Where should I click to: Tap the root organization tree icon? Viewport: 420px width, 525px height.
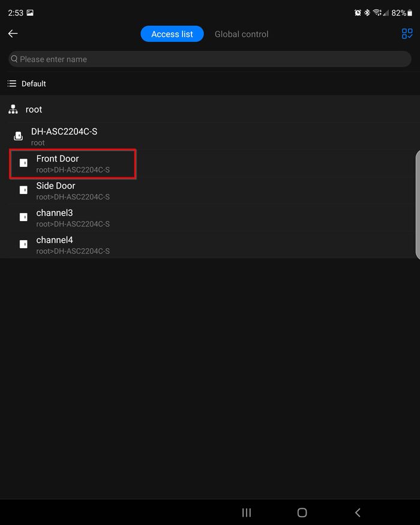pyautogui.click(x=13, y=109)
